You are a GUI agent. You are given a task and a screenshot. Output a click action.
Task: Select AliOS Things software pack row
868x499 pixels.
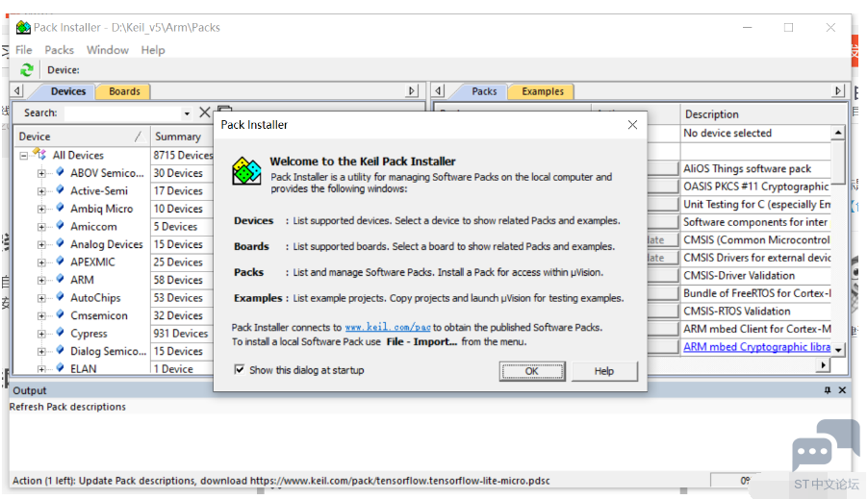point(756,168)
